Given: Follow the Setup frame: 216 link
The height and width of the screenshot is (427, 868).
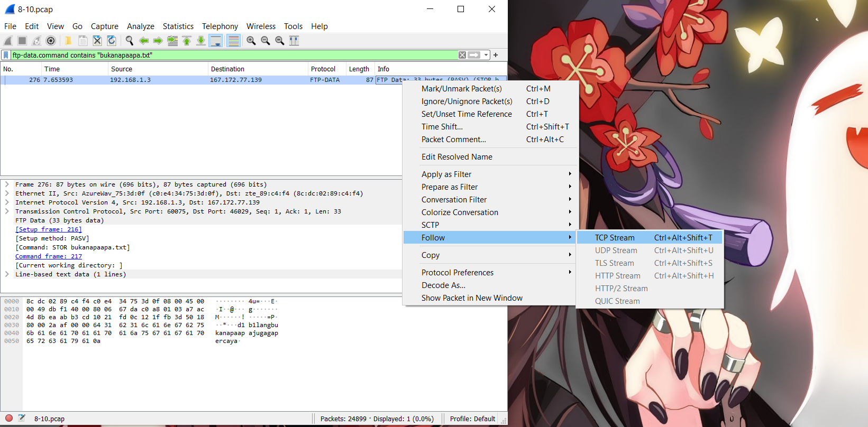Looking at the screenshot, I should pos(49,229).
